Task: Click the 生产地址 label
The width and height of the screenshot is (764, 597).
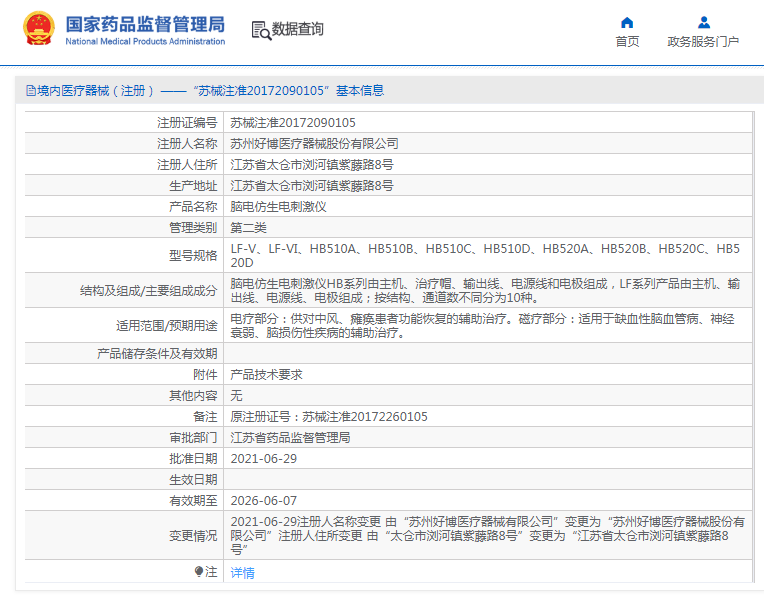Action: pyautogui.click(x=193, y=186)
